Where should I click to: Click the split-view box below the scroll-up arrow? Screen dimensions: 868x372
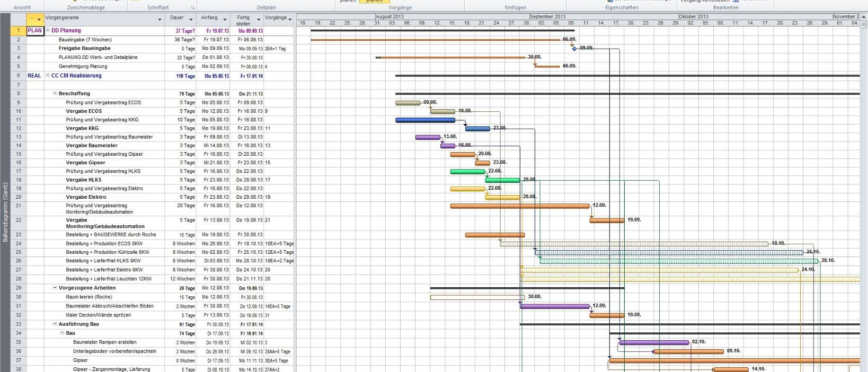click(864, 24)
